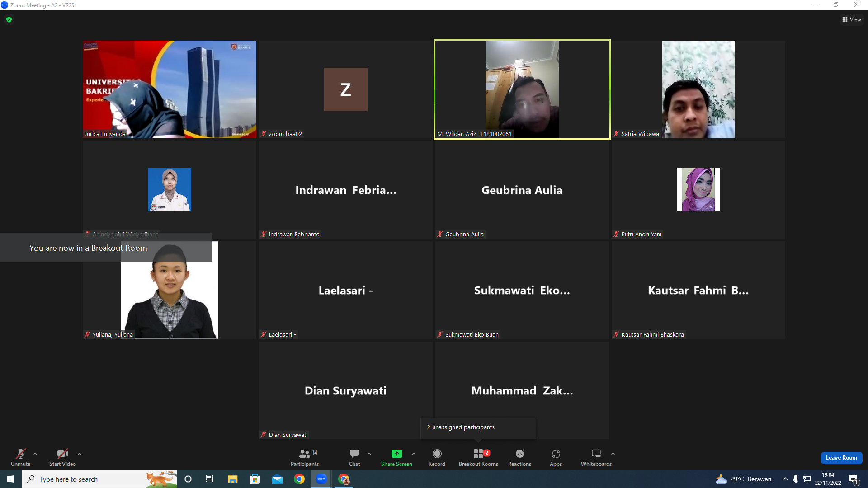Click the Muhammad Zak... participant tile name
This screenshot has width=868, height=488.
[522, 391]
